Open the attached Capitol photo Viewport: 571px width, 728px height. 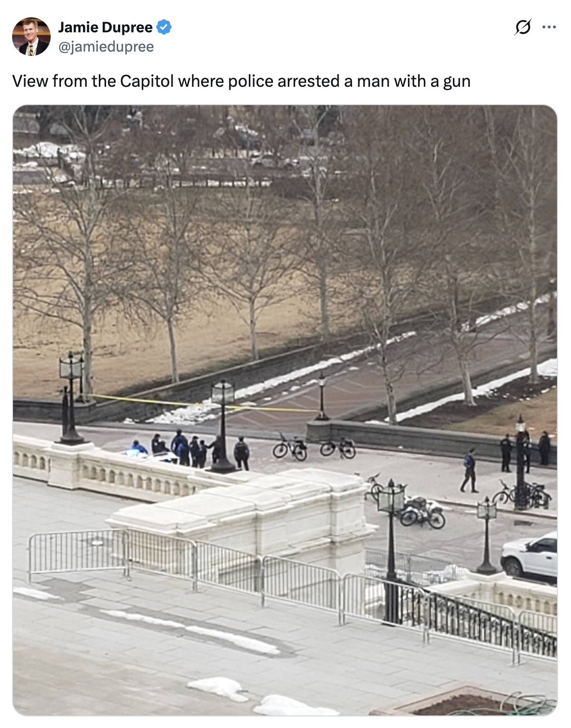[x=285, y=410]
